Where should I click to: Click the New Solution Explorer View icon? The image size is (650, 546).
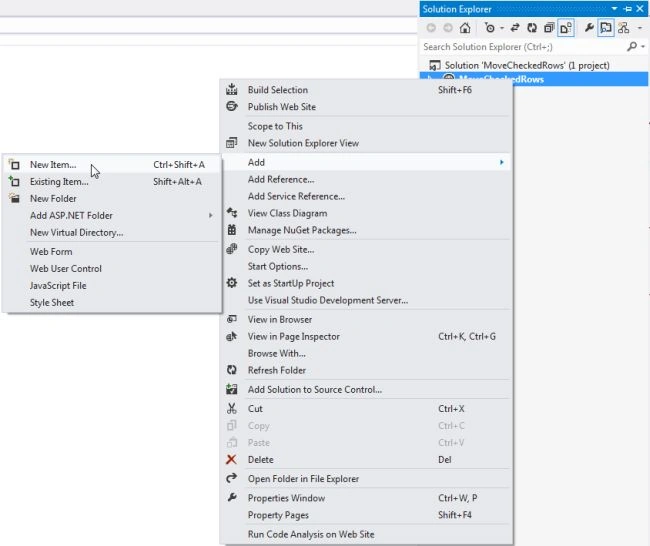[x=232, y=143]
